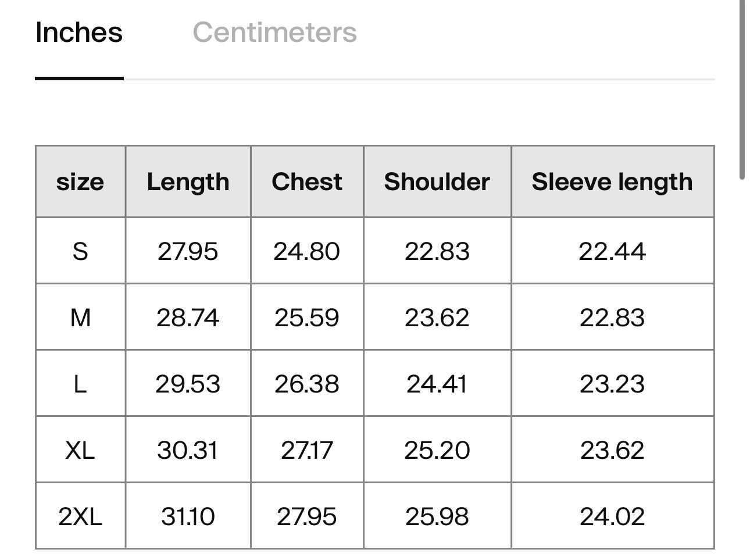Image resolution: width=750 pixels, height=560 pixels.
Task: Click the Length column header
Action: [188, 182]
